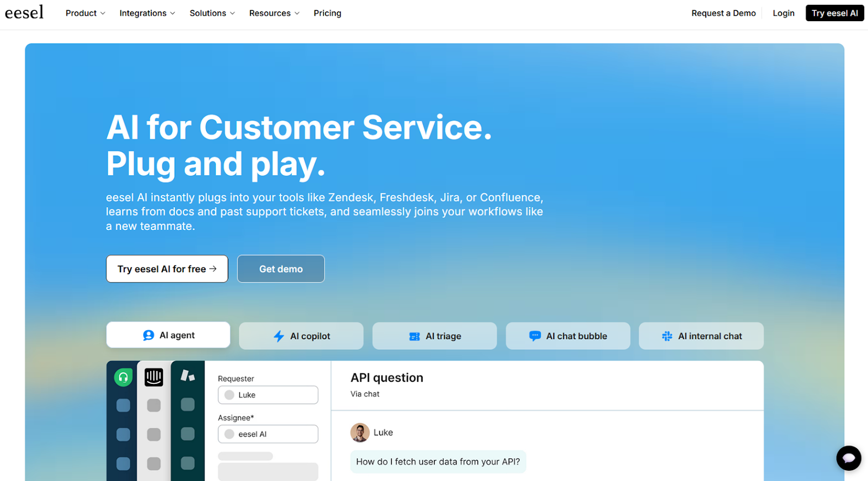868x481 pixels.
Task: Click the Try eesel AI button
Action: pyautogui.click(x=834, y=13)
